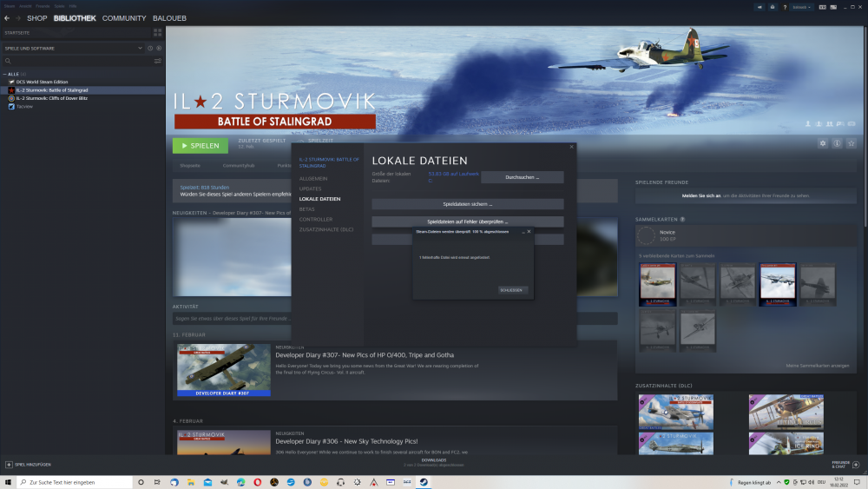Open account name dropdown
The width and height of the screenshot is (868, 489).
[x=801, y=7]
